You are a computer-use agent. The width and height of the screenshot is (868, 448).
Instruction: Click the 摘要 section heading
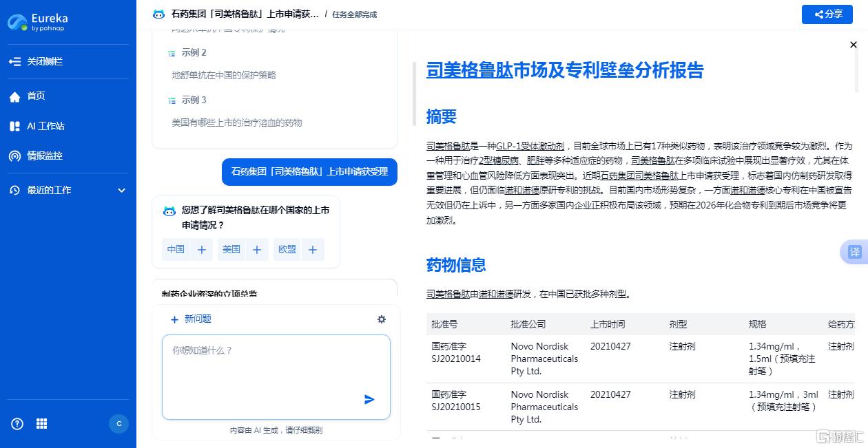pyautogui.click(x=442, y=116)
